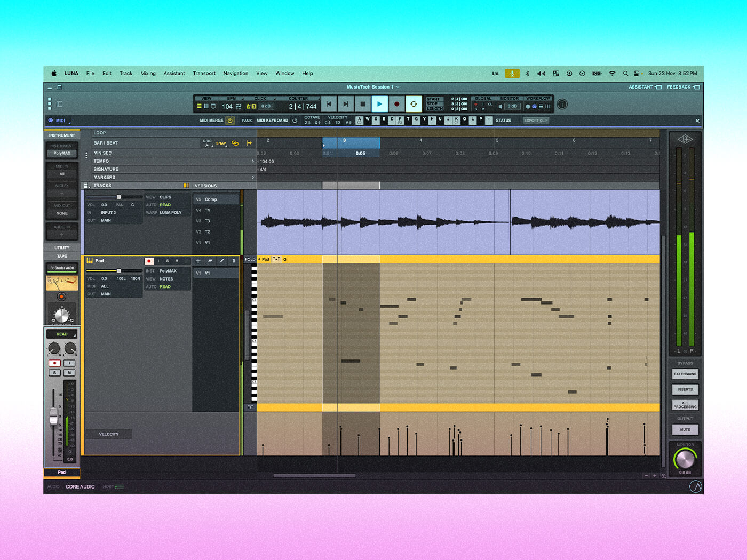Click the pencil rename version icon
The height and width of the screenshot is (560, 747).
point(221,261)
